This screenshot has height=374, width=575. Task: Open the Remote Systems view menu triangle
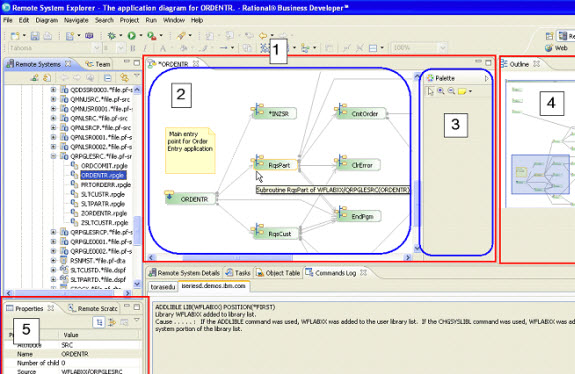pos(137,76)
